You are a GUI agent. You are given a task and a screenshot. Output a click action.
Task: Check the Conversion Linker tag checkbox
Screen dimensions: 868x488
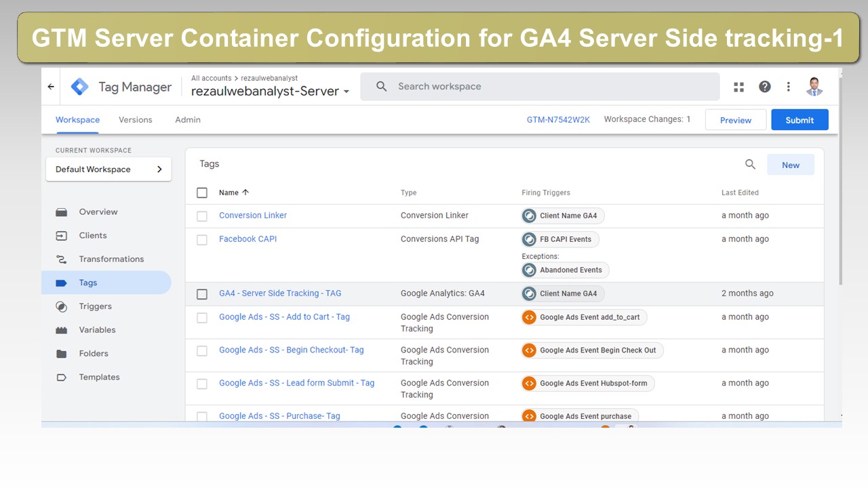pyautogui.click(x=202, y=216)
